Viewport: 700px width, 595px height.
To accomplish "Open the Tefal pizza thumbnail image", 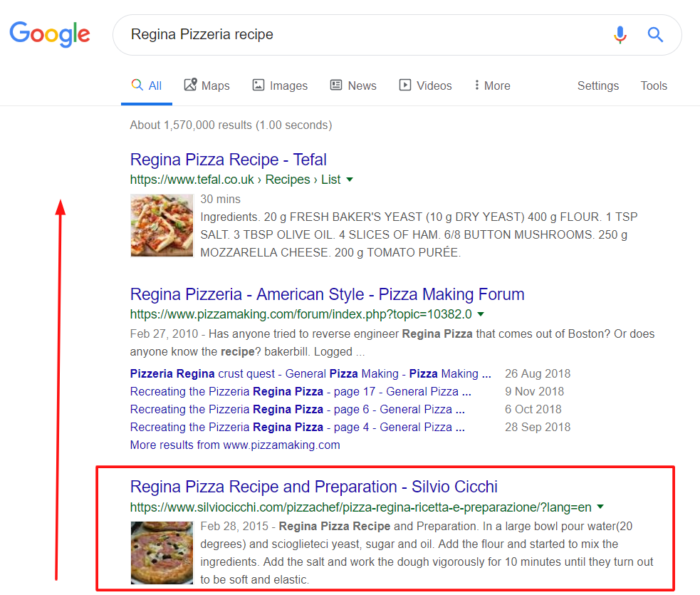I will point(162,225).
